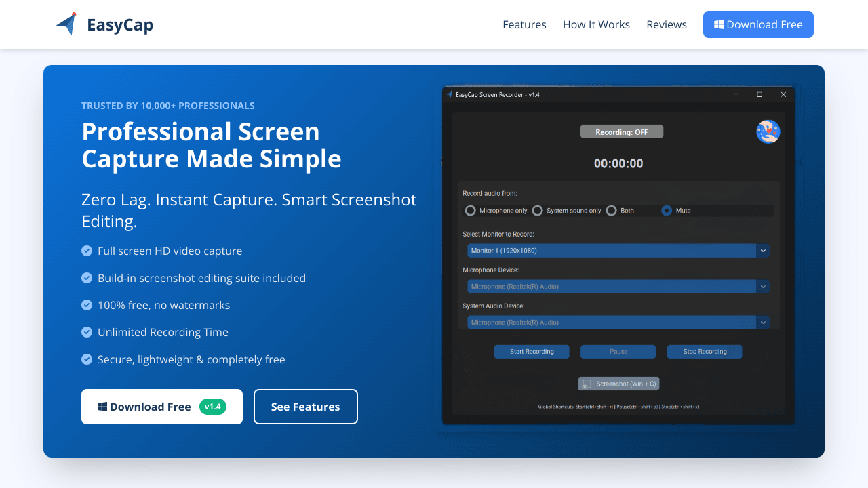Choose System sound only radio button
This screenshot has height=488, width=868.
(x=537, y=211)
